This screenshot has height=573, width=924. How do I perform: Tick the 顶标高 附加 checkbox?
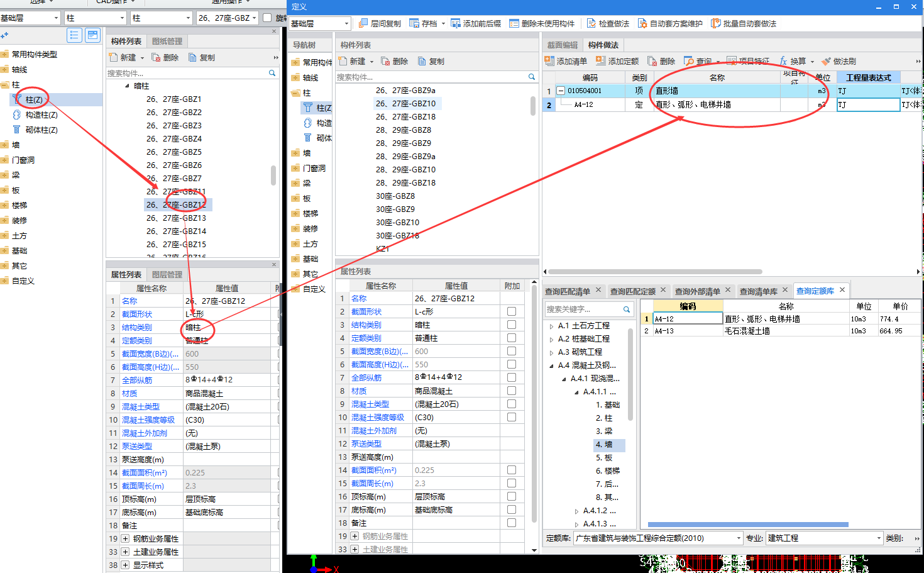[x=512, y=496]
